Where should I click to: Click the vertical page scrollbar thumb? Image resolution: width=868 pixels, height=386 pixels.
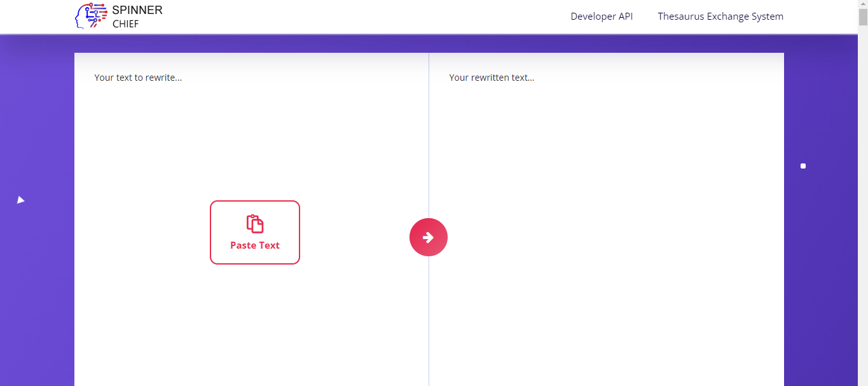pos(863,17)
